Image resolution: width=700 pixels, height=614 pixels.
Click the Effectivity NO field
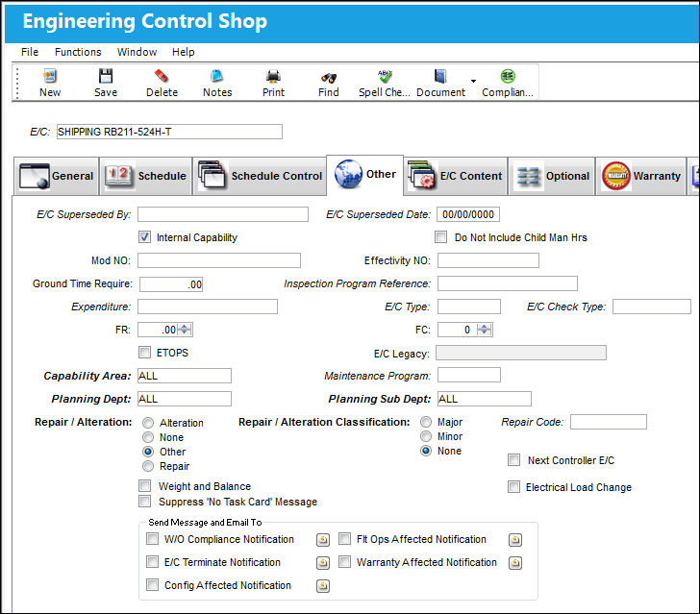tap(487, 260)
